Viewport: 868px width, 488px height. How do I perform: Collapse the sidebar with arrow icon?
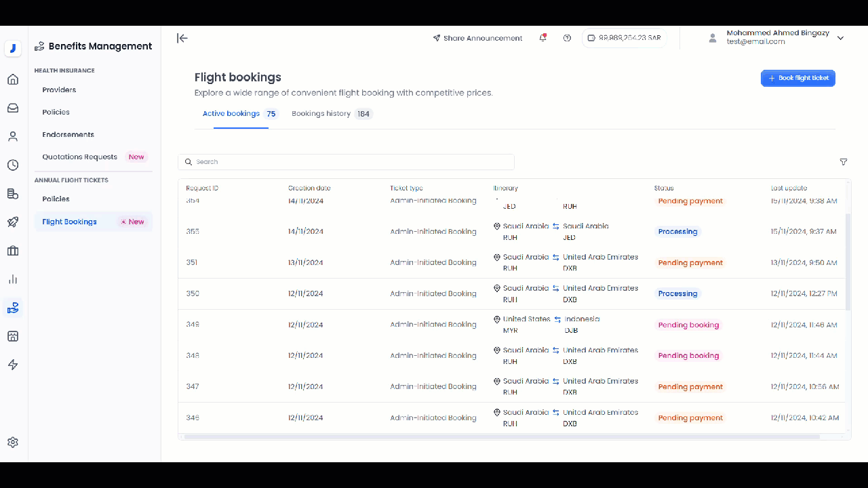[182, 39]
